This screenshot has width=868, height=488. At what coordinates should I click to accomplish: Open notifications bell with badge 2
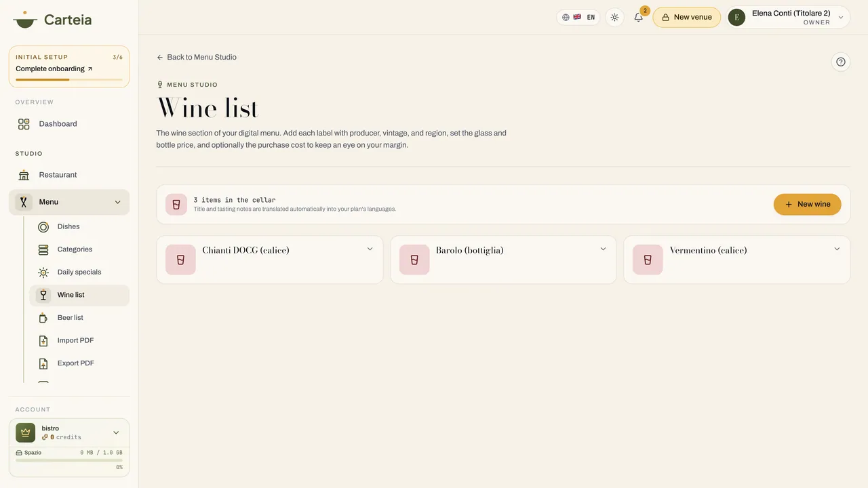[638, 17]
